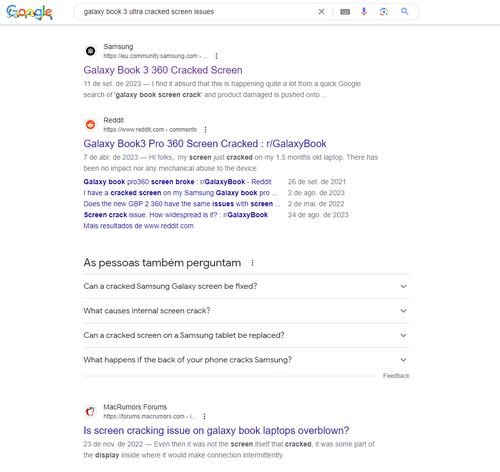Expand 'Can a cracked screen on a Samsung tablet be replaced?'
This screenshot has height=472, width=500.
pos(246,335)
